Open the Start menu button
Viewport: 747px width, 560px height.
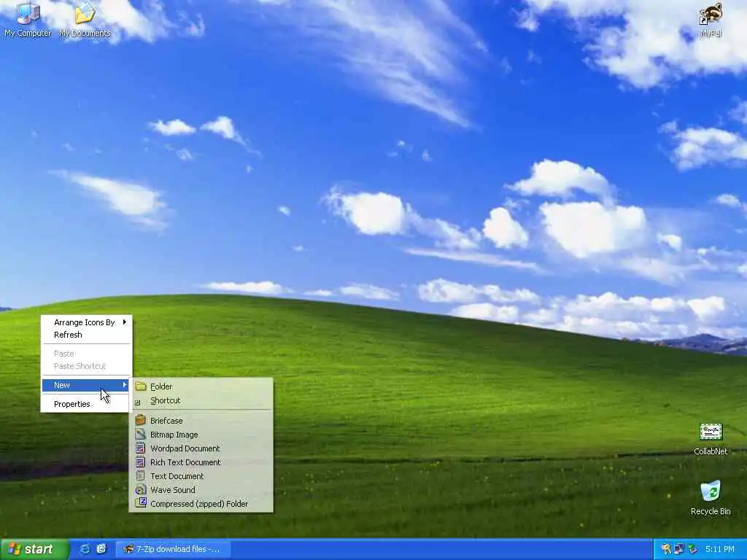tap(34, 549)
